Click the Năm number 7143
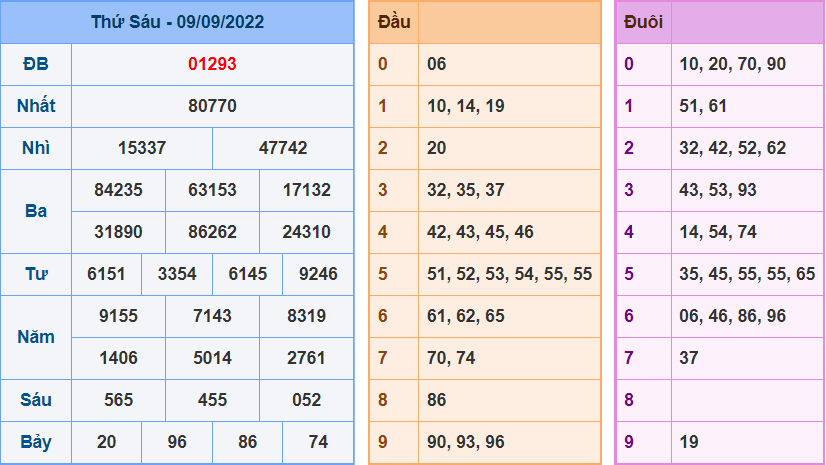 212,316
